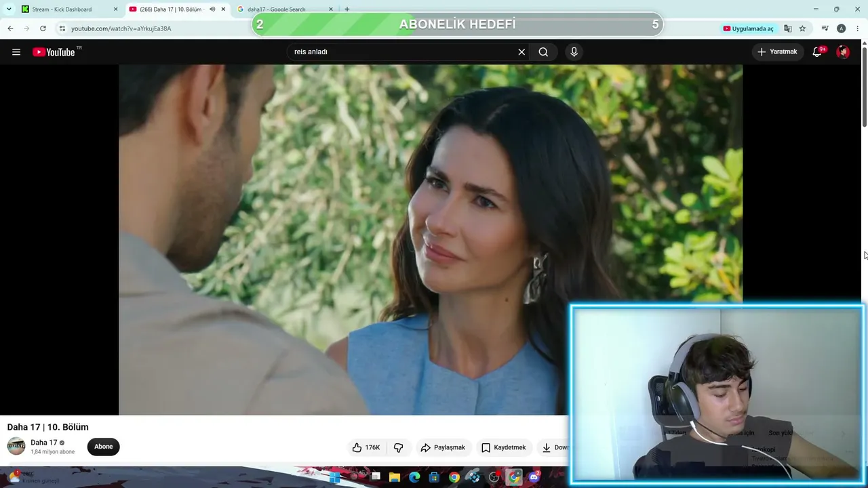Go forward in browser history
The height and width of the screenshot is (488, 868).
(x=26, y=28)
